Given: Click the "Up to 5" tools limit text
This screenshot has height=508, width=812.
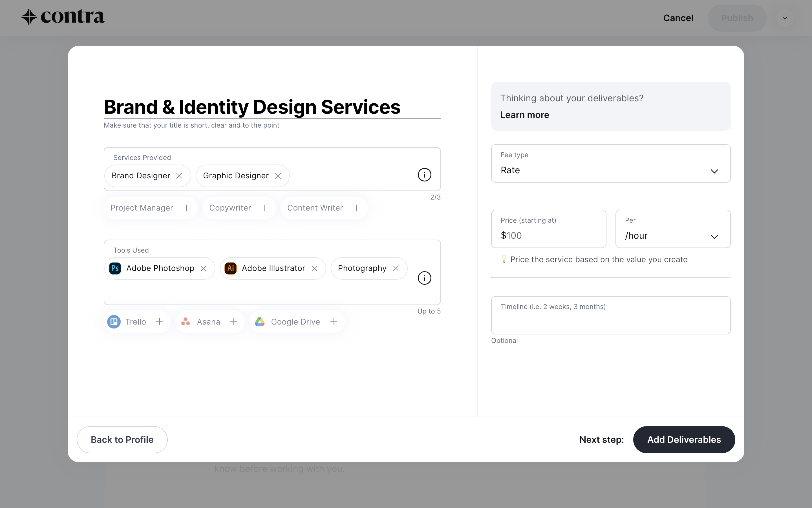Looking at the screenshot, I should [x=429, y=311].
